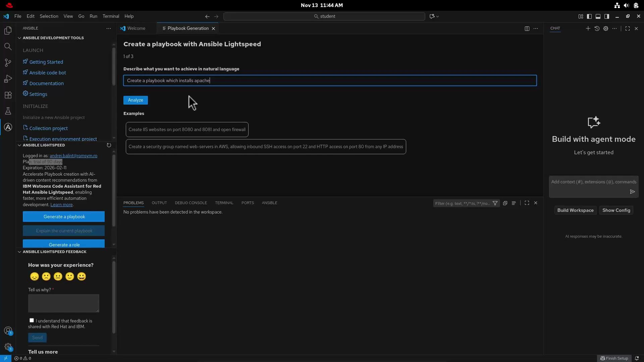
Task: Check 'I understand that feedback is shared'
Action: tap(32, 320)
